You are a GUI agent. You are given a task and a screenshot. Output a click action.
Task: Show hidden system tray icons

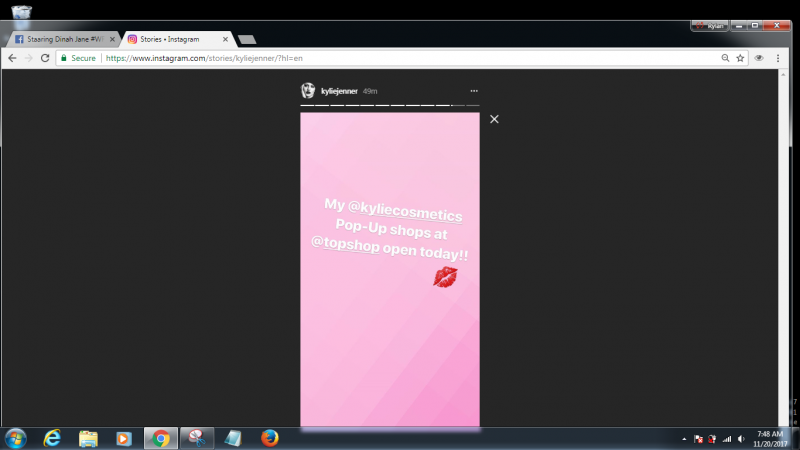684,439
